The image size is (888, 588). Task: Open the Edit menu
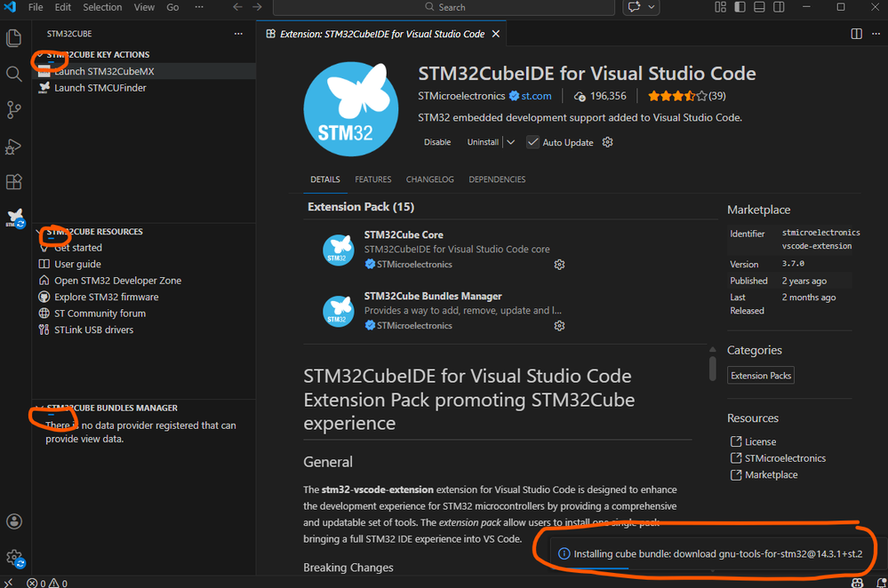point(63,7)
